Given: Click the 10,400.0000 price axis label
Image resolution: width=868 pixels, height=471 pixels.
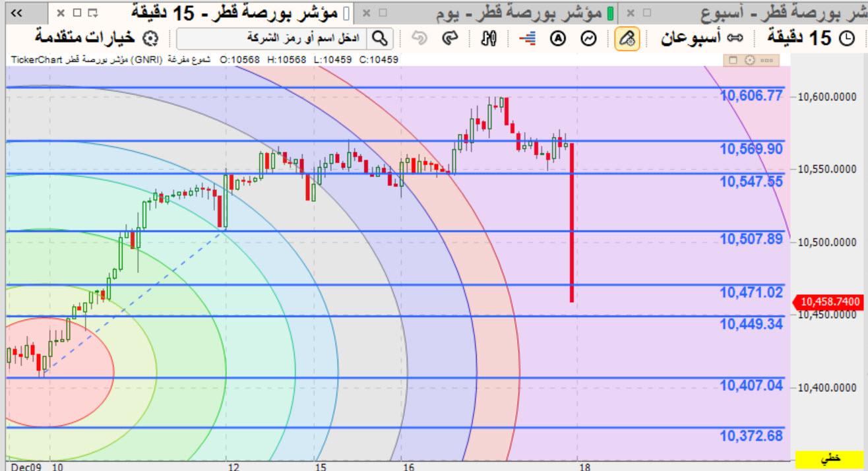Looking at the screenshot, I should 829,387.
